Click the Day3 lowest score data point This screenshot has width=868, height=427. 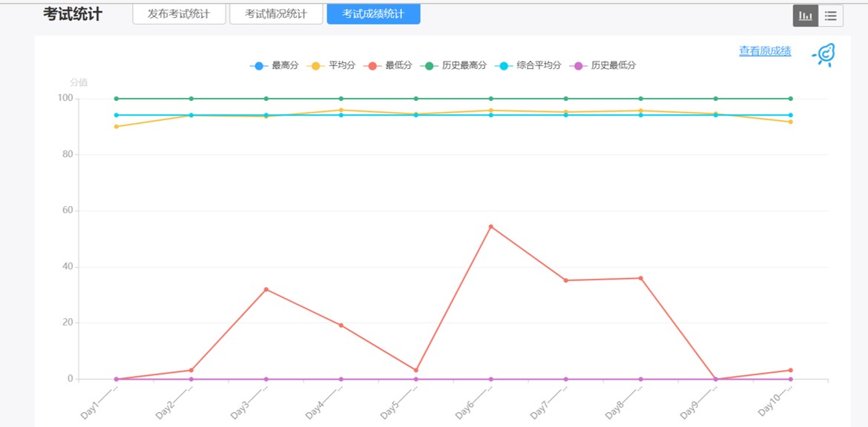click(266, 289)
